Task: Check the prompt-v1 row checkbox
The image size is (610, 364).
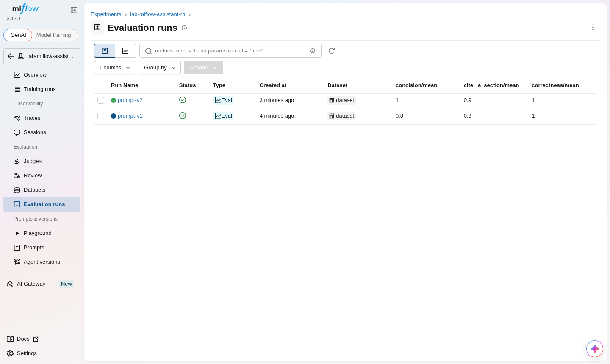Action: click(101, 116)
